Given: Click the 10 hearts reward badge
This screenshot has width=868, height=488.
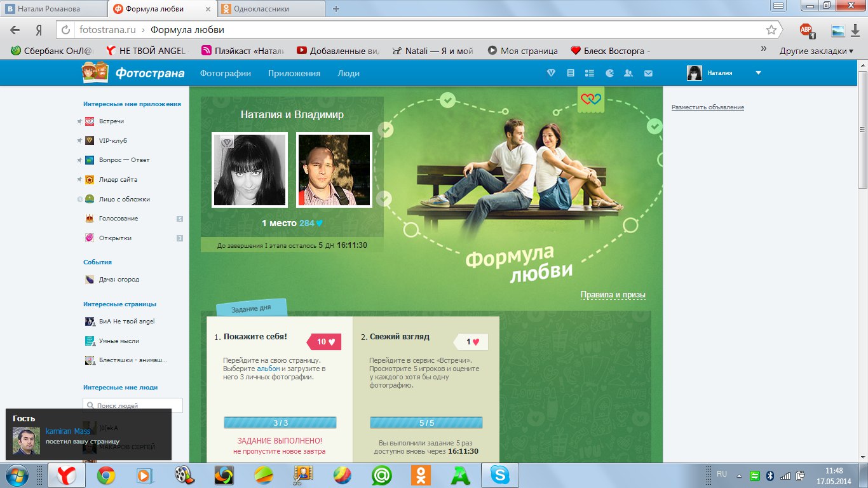Looking at the screenshot, I should 325,342.
